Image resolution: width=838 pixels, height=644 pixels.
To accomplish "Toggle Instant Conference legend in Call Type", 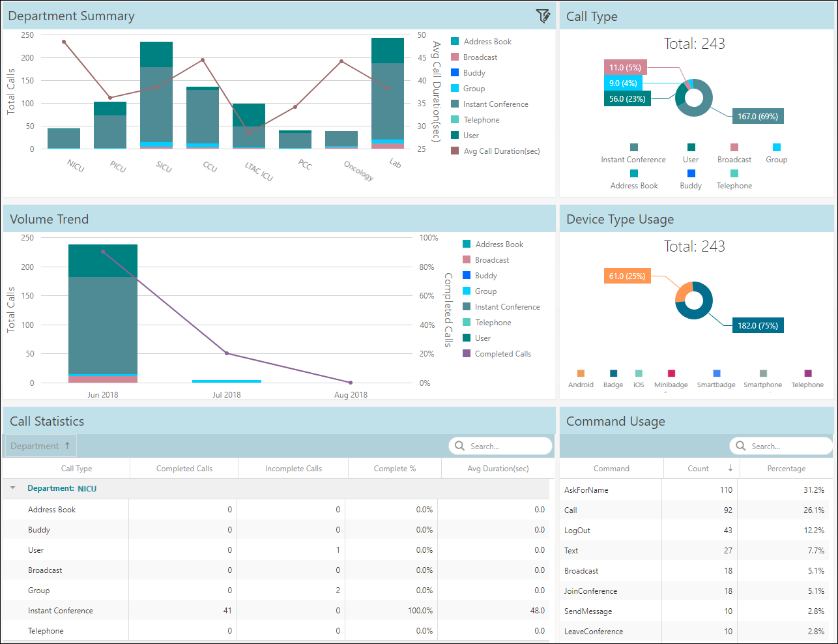I will (x=633, y=154).
